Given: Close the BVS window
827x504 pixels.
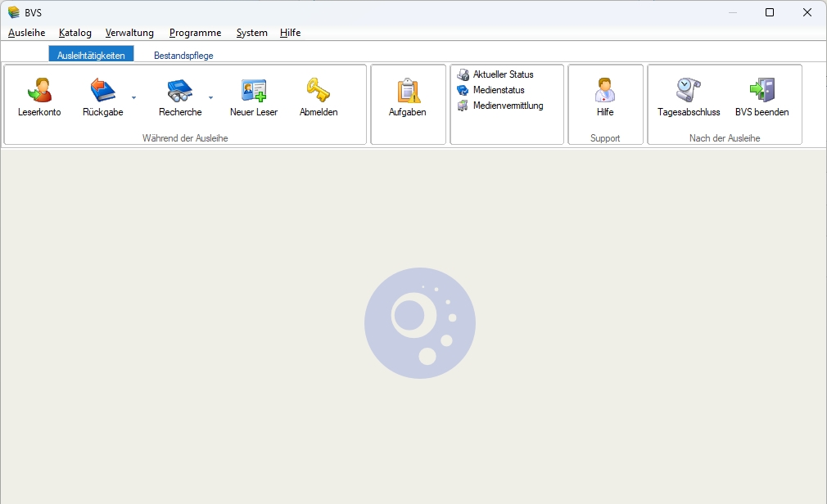Looking at the screenshot, I should click(x=807, y=12).
